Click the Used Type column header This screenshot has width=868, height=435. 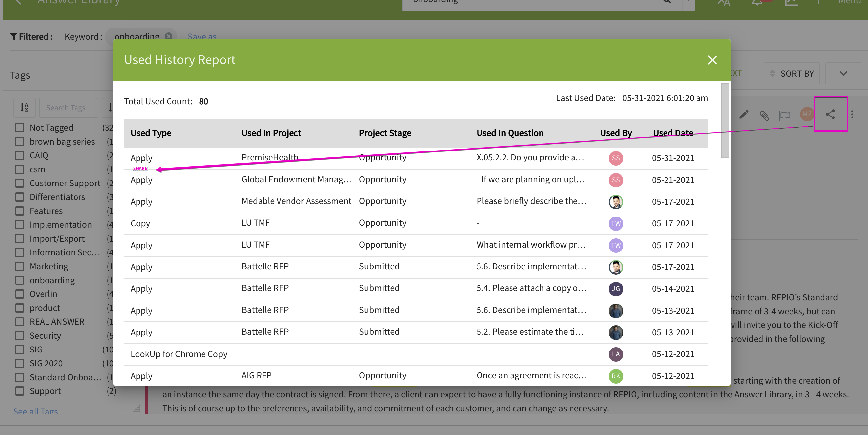pos(151,133)
